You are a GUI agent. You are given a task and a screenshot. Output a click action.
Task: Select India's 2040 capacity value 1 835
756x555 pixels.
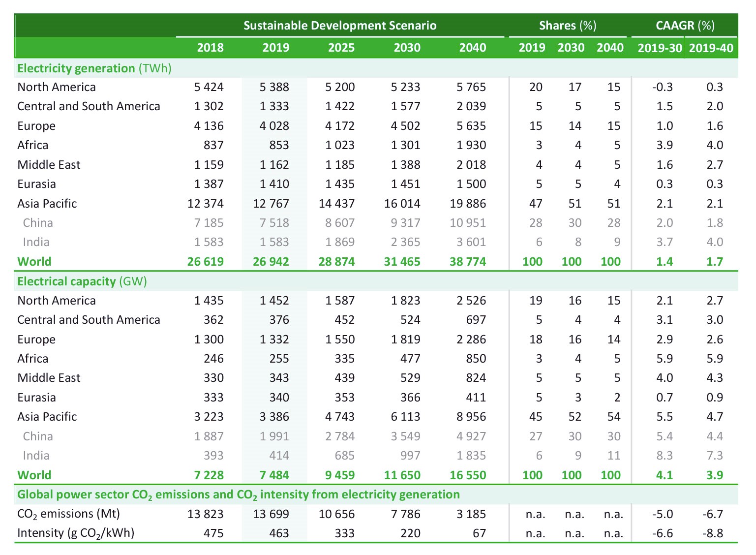click(471, 456)
